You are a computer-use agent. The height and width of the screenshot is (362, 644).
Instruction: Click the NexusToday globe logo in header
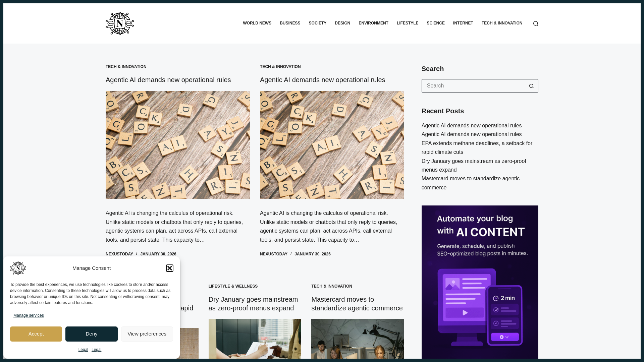click(119, 23)
